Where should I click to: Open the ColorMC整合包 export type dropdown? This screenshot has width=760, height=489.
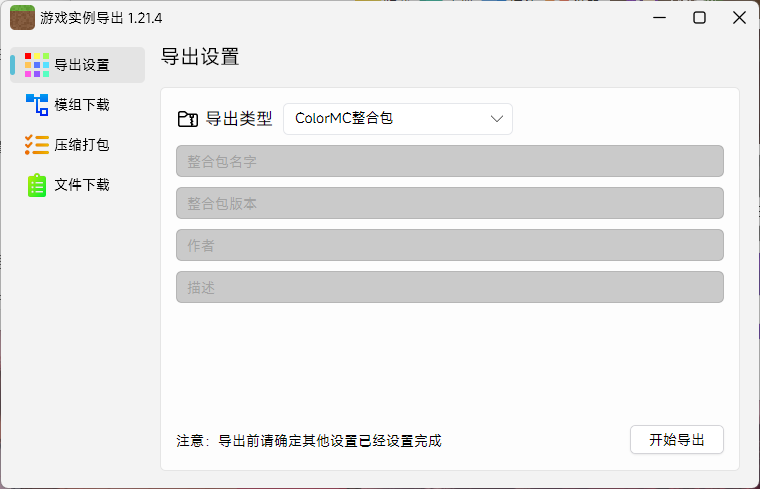point(397,119)
